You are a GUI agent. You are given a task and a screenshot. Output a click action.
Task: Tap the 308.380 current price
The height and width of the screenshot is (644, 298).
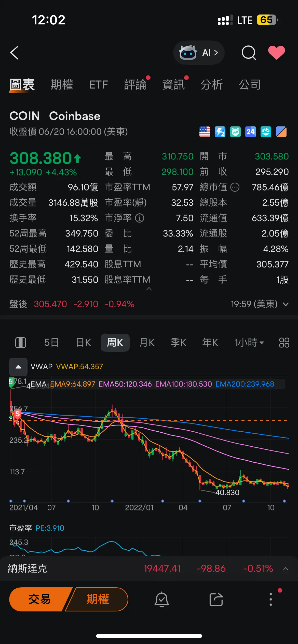[x=41, y=158]
